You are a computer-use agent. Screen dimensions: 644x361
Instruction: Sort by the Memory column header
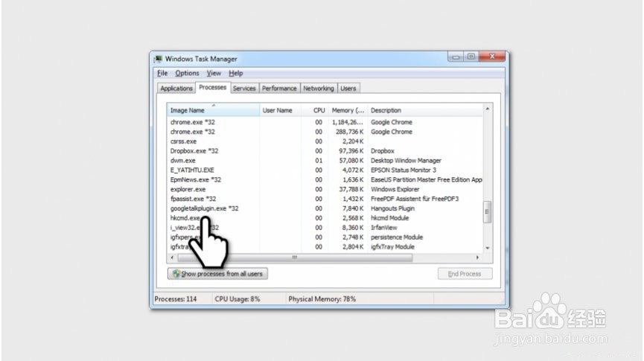348,110
